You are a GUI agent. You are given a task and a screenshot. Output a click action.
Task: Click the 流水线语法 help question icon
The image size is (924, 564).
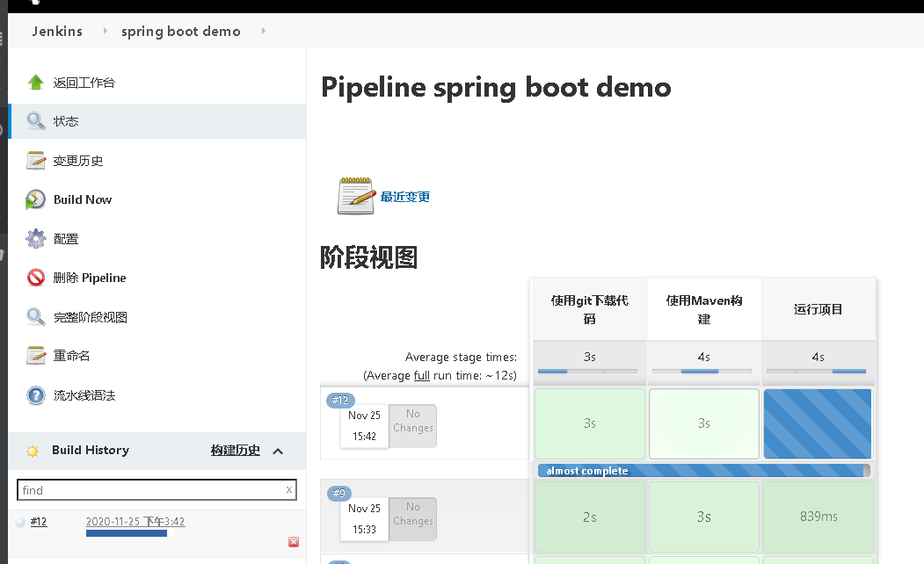pyautogui.click(x=35, y=395)
